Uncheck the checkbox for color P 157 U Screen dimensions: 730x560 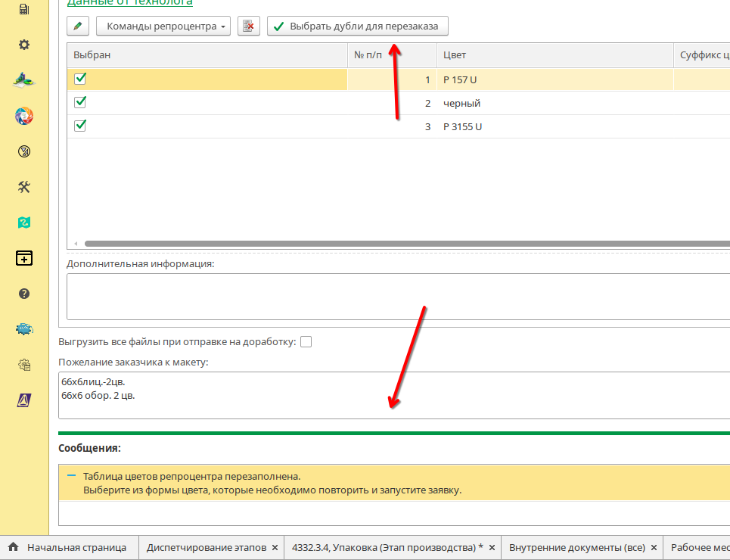[x=80, y=79]
